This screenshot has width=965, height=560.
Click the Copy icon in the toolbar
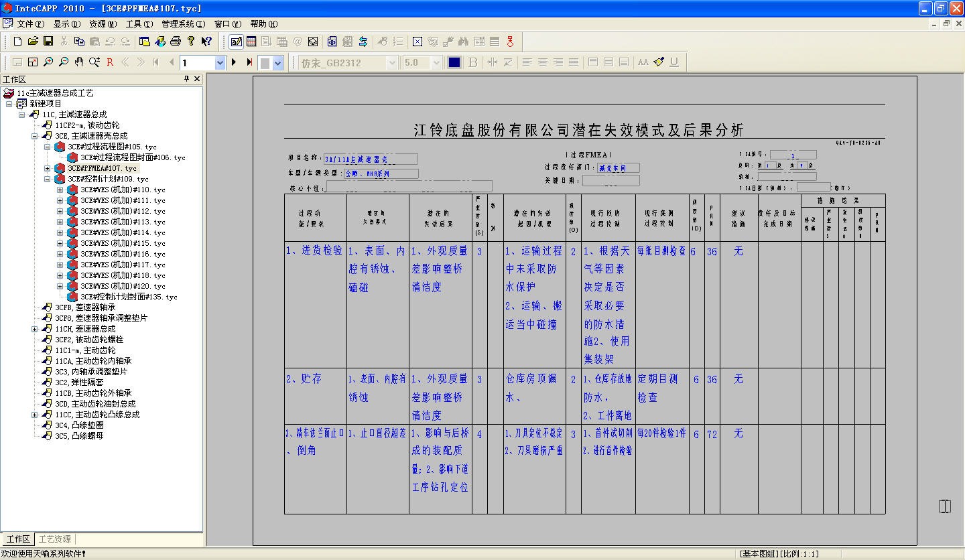pos(79,42)
